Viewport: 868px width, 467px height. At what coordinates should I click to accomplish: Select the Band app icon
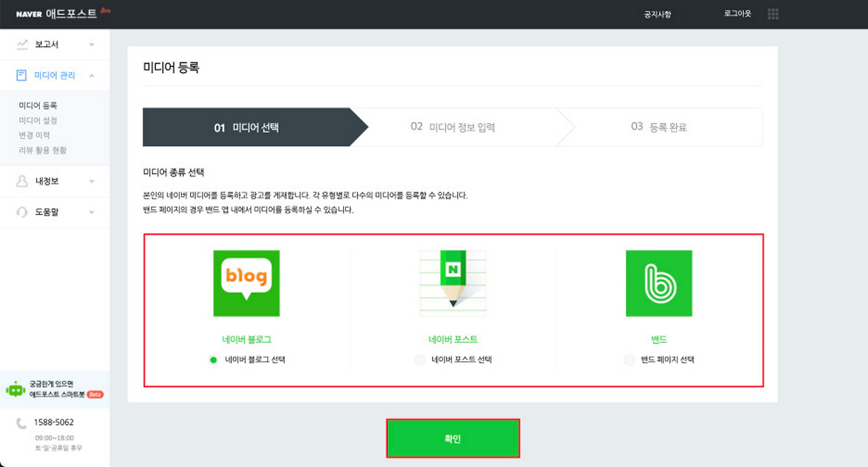coord(659,283)
